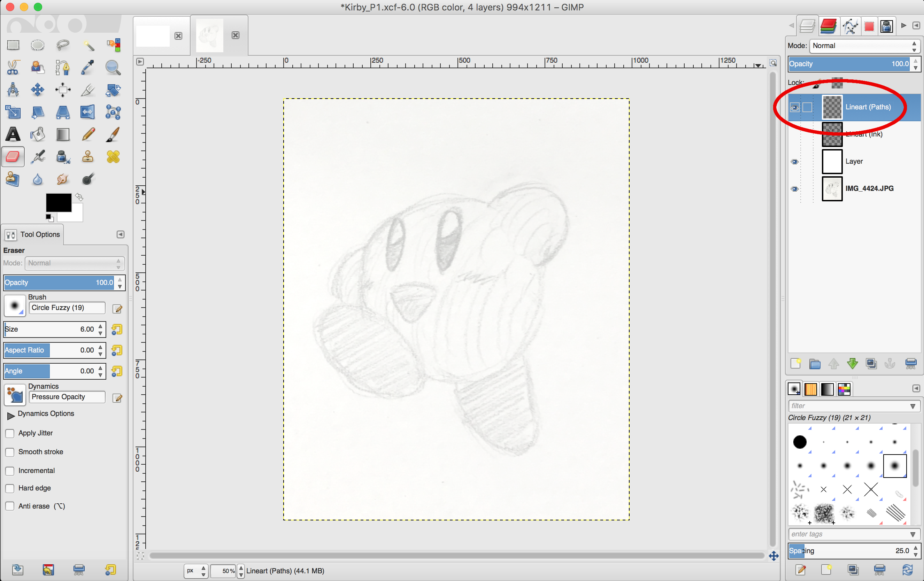Select the Rectangle Select tool
This screenshot has height=581, width=924.
click(13, 45)
